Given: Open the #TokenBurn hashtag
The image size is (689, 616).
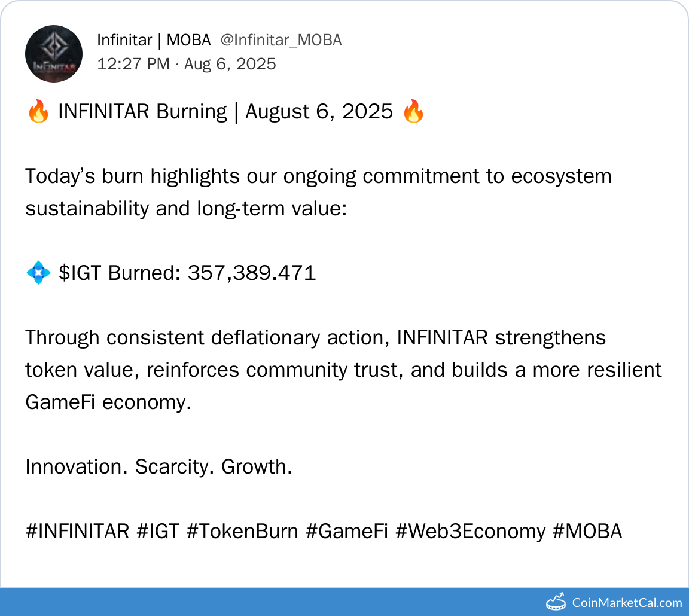Looking at the screenshot, I should tap(242, 531).
